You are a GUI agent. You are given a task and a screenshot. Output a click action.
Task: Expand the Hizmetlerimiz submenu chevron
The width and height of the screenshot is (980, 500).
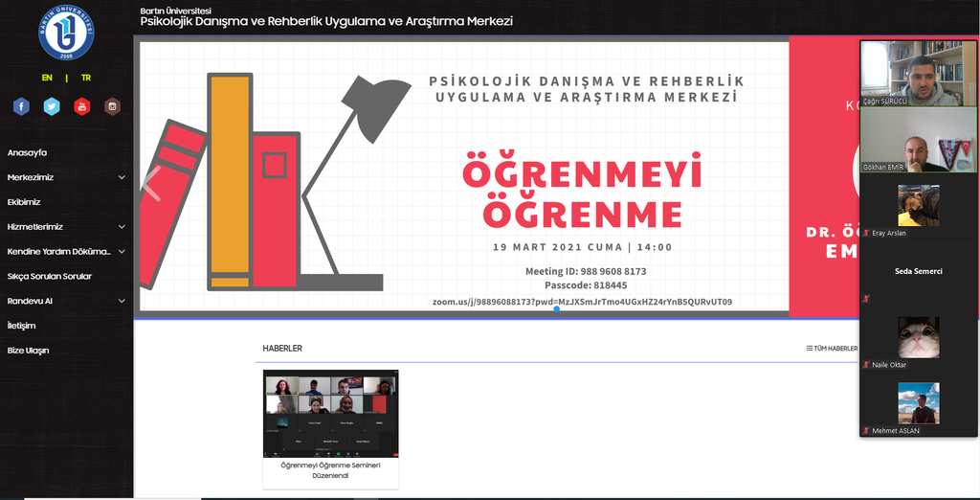pyautogui.click(x=122, y=227)
